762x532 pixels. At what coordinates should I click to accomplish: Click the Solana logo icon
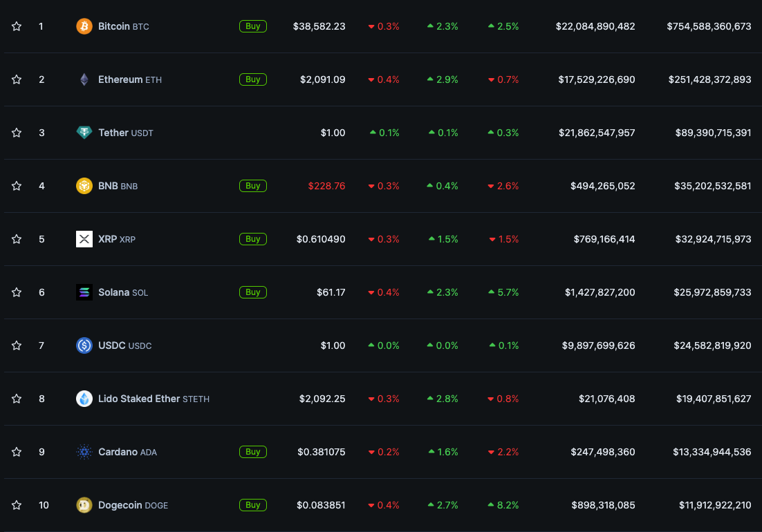coord(84,292)
